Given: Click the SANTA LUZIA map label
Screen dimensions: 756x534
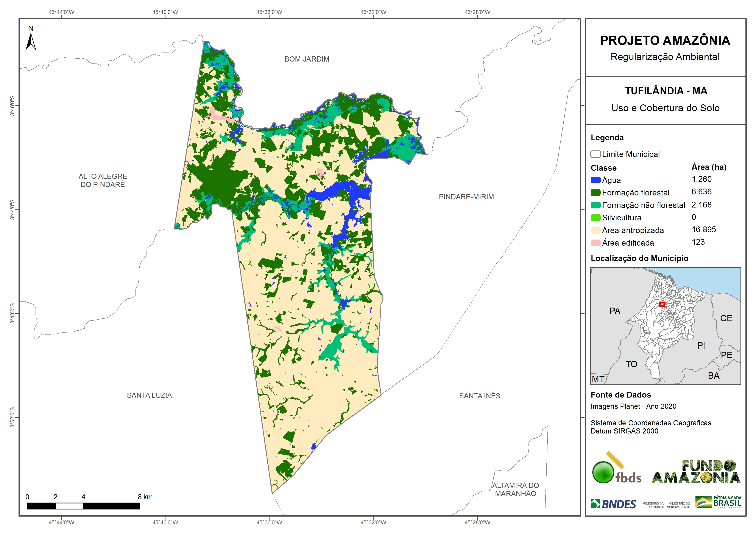Looking at the screenshot, I should (x=149, y=395).
